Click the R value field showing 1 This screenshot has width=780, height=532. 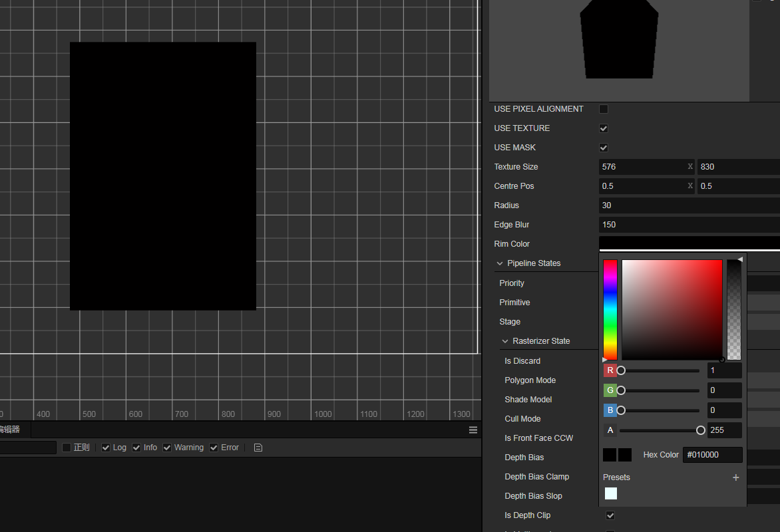click(724, 370)
